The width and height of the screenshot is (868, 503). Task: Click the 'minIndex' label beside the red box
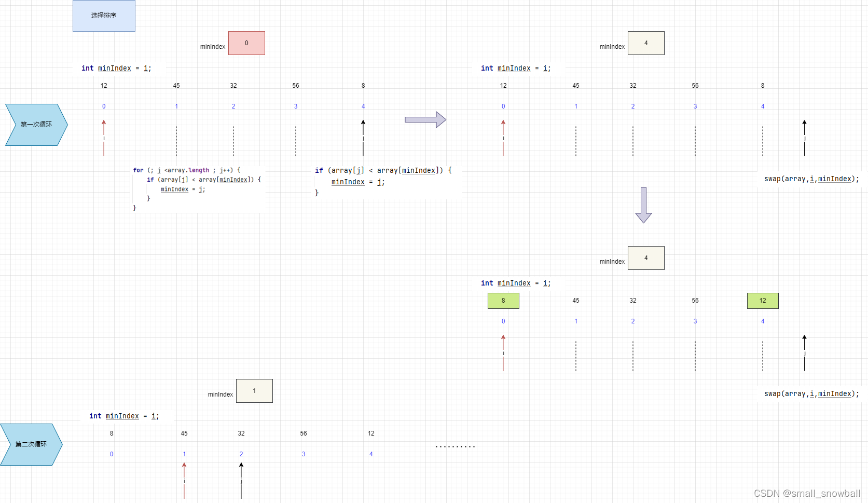pos(213,47)
